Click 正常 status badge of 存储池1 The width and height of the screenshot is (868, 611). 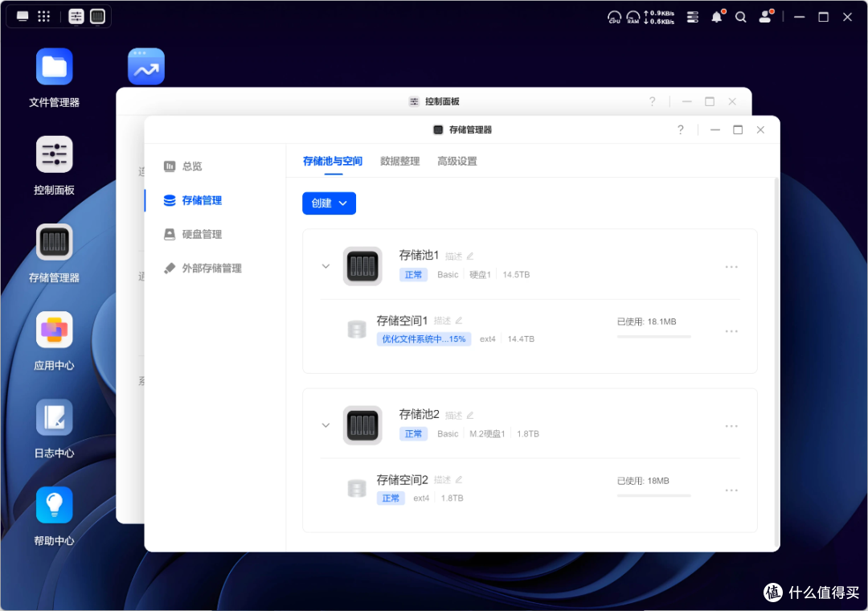tap(414, 275)
